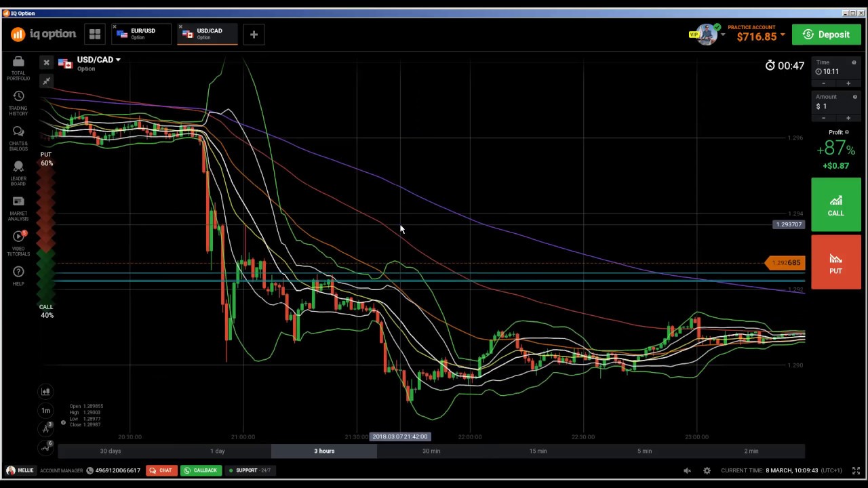Place a PUT trade
Viewport: 868px width, 488px height.
tap(835, 262)
